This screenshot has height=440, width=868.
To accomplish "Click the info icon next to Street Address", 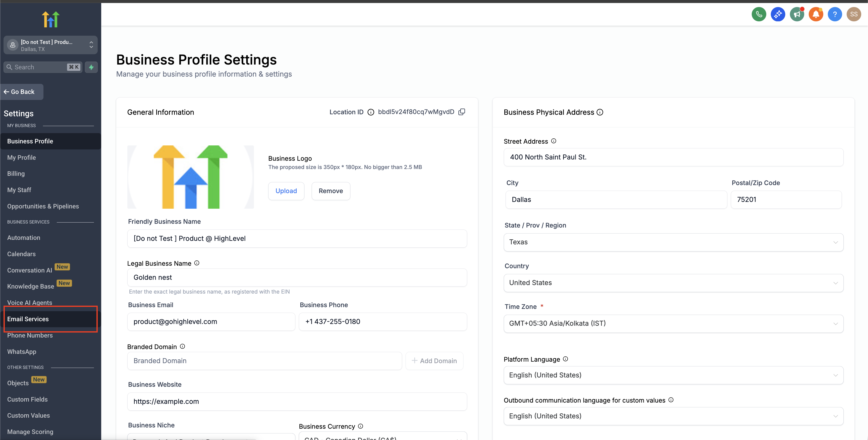I will (x=554, y=141).
